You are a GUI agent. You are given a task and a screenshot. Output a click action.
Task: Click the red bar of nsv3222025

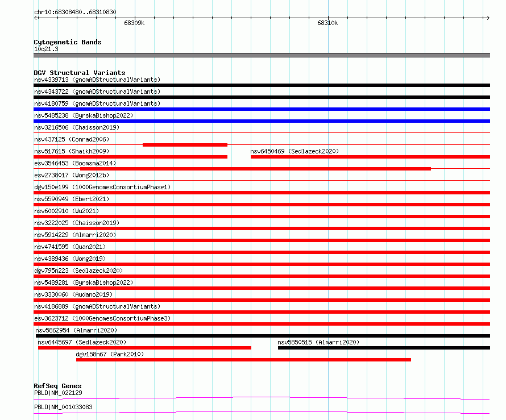click(262, 228)
